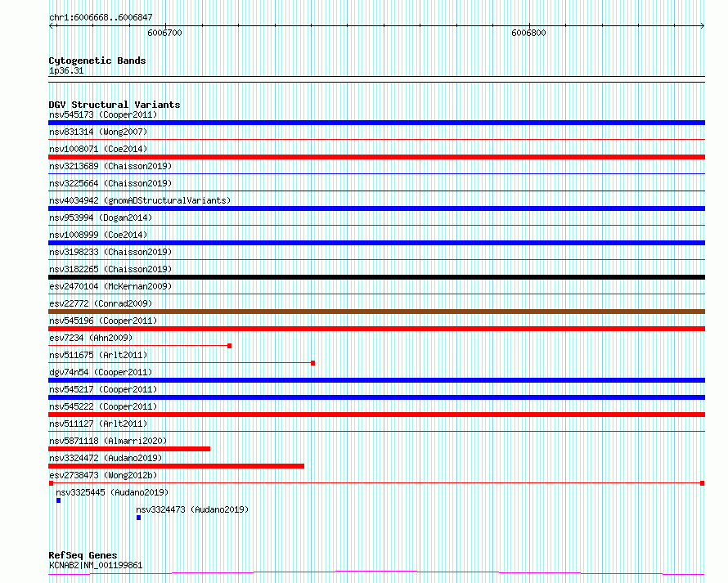Open the esv7234 (Ahn2009) variant

91,338
